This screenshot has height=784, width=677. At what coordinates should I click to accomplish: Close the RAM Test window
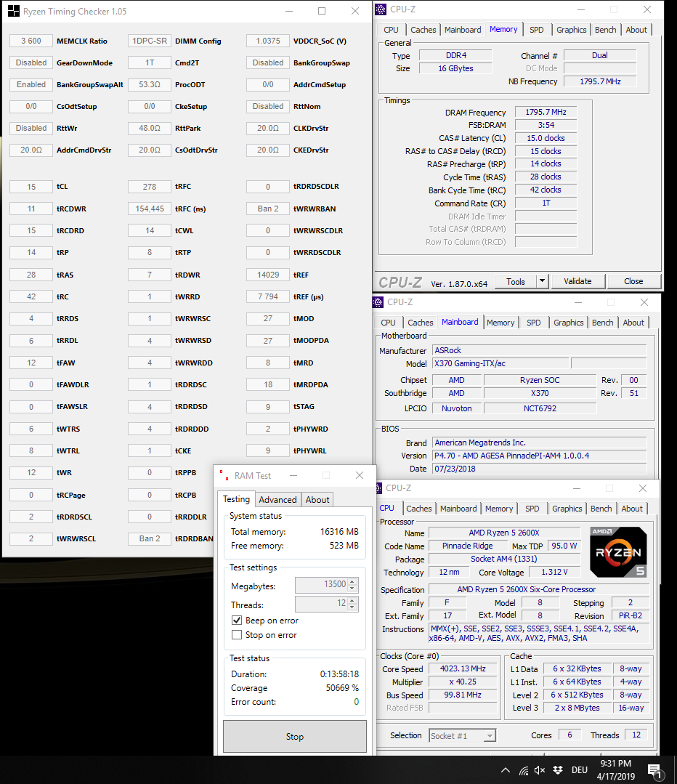coord(360,475)
